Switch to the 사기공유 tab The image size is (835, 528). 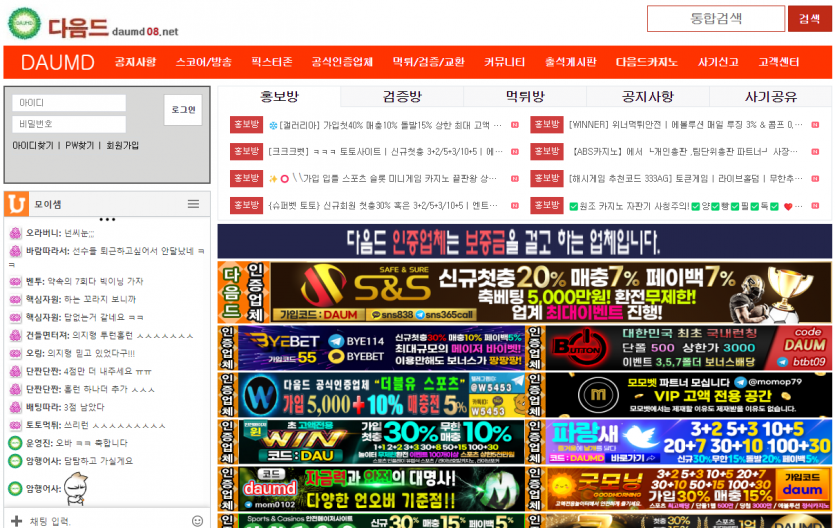pyautogui.click(x=771, y=96)
